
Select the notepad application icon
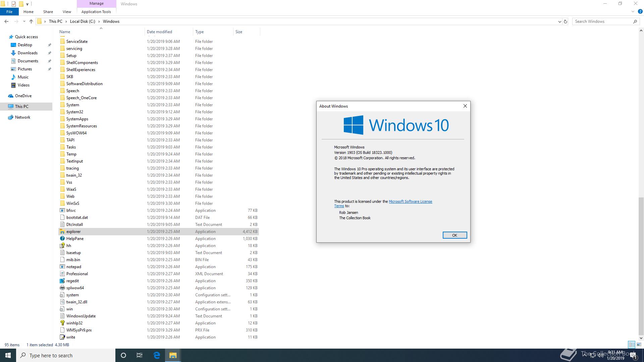(62, 267)
